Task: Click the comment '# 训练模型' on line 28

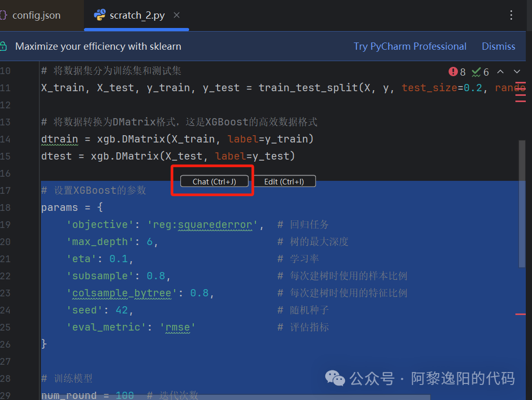Action: coord(67,378)
